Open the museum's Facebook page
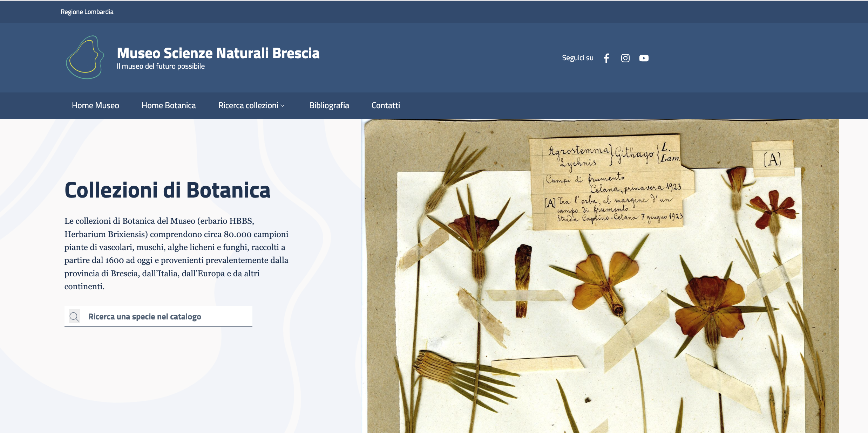This screenshot has width=868, height=435. pos(606,58)
